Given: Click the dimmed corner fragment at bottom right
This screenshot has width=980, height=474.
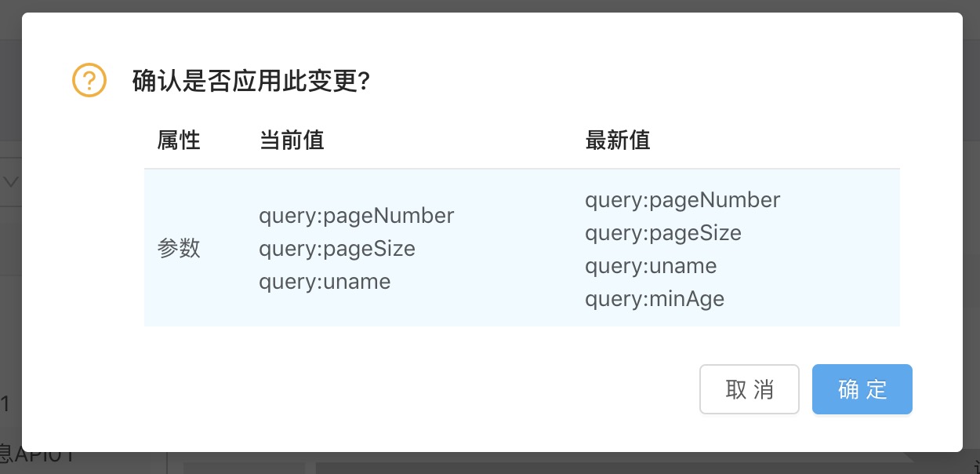Looking at the screenshot, I should pyautogui.click(x=971, y=461).
